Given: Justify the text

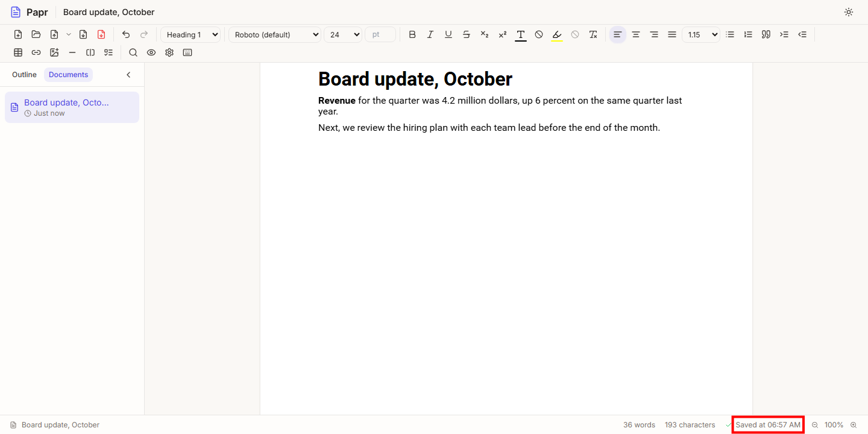Looking at the screenshot, I should pyautogui.click(x=672, y=34).
